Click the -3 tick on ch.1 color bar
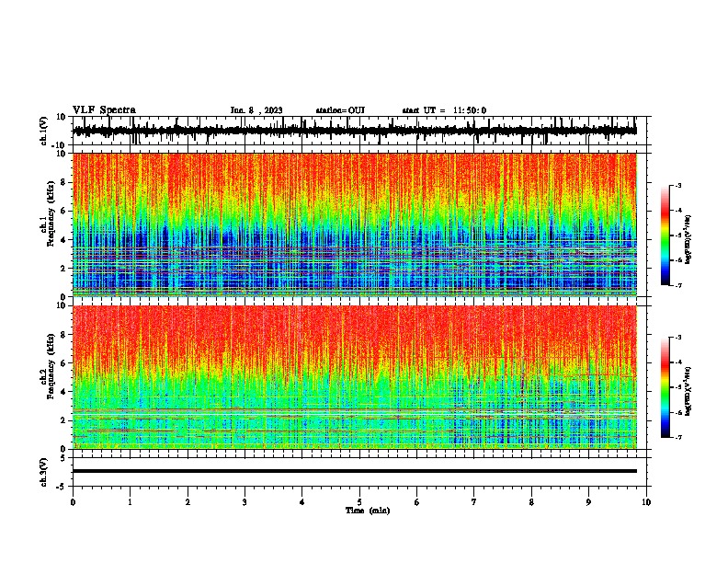The width and height of the screenshot is (728, 563). pyautogui.click(x=678, y=185)
